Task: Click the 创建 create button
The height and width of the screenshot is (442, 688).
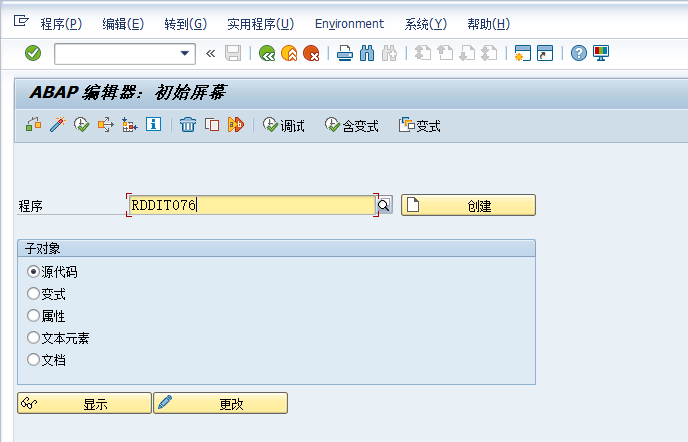Action: (468, 205)
